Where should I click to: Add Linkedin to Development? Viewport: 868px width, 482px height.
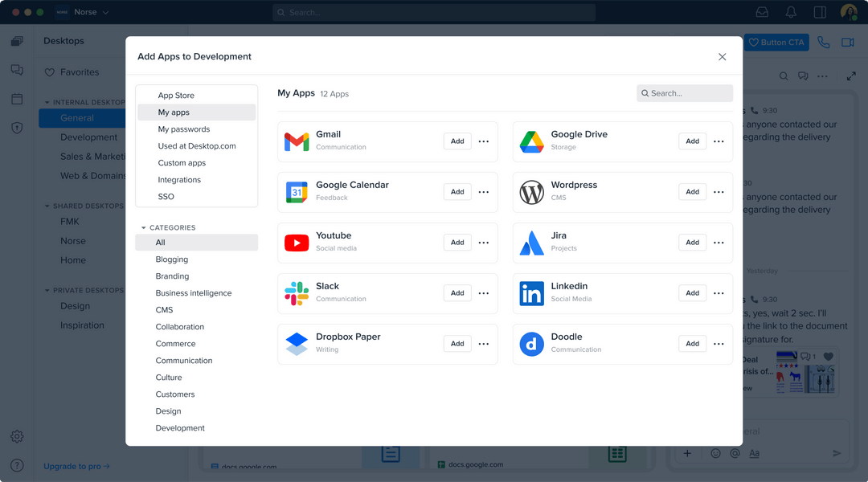[692, 293]
